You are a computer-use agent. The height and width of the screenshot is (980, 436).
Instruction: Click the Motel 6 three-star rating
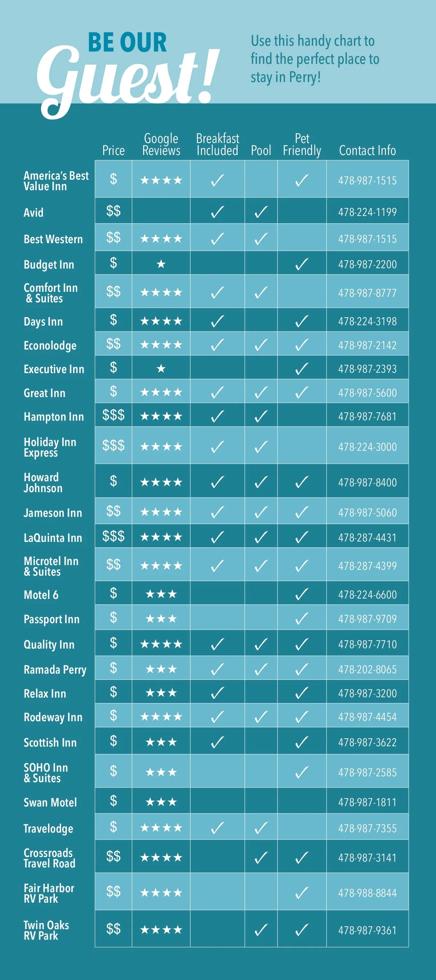[161, 594]
